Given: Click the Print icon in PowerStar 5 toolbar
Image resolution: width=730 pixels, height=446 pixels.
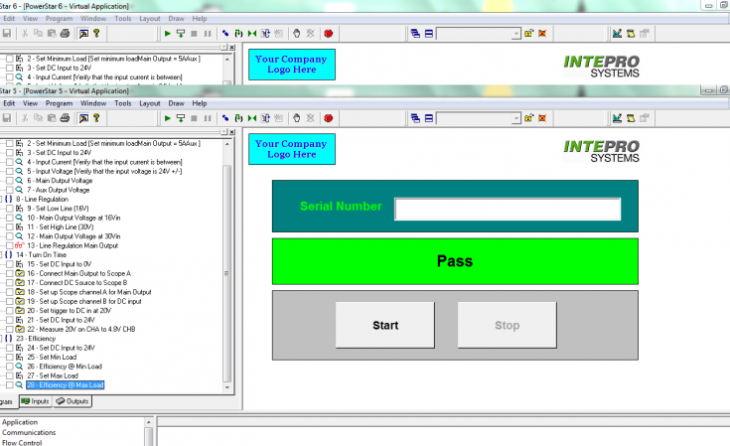Looking at the screenshot, I should (x=65, y=118).
